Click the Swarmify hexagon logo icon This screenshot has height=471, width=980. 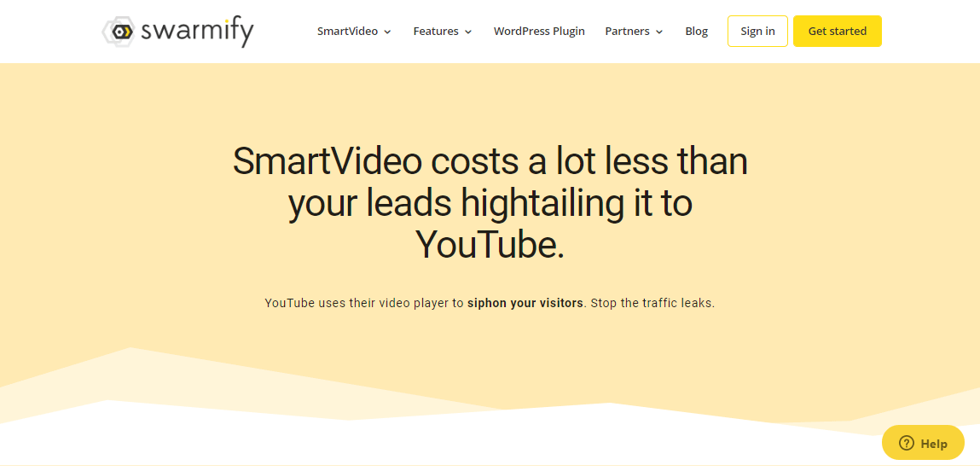(118, 32)
